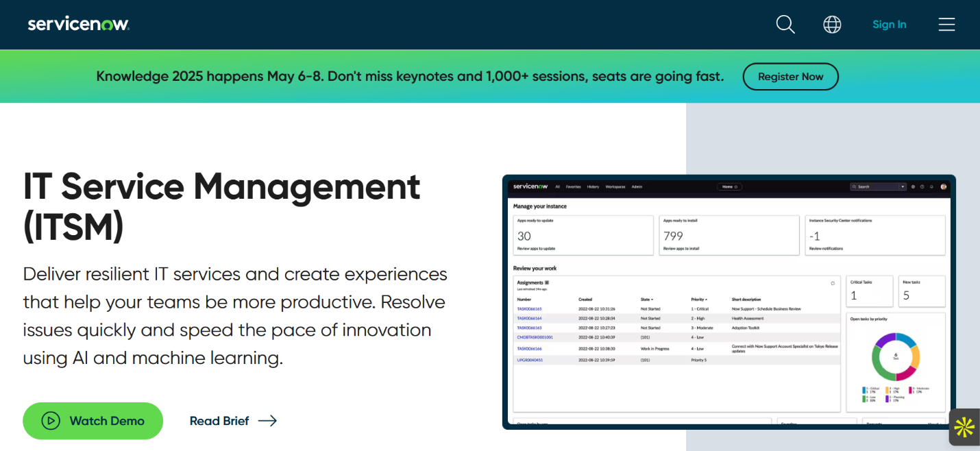Click the user avatar in dashboard preview
The width and height of the screenshot is (980, 451).
tap(944, 186)
